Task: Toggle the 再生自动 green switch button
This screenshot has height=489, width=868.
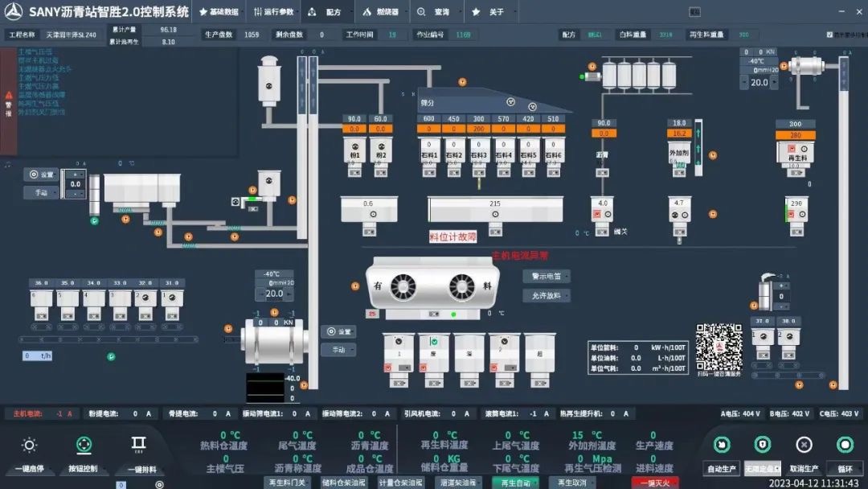Action: (x=514, y=483)
